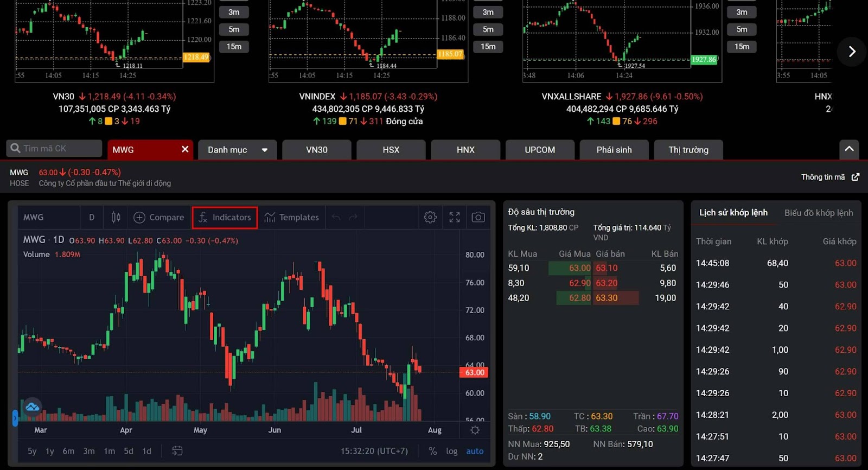Toggle log scale on the chart

click(x=452, y=451)
